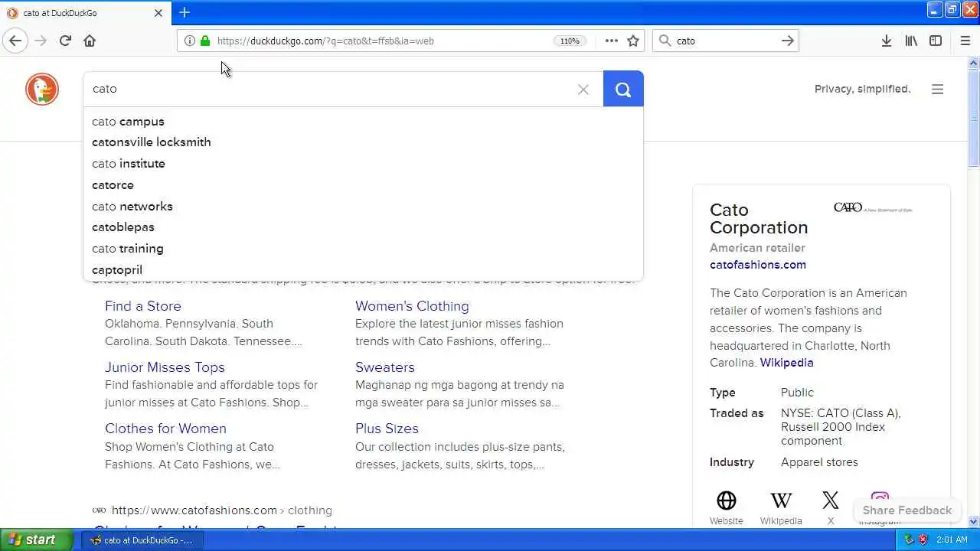Screen dimensions: 980x551
Task: Click the taskbar clock showing 2:01 AM
Action: (952, 540)
